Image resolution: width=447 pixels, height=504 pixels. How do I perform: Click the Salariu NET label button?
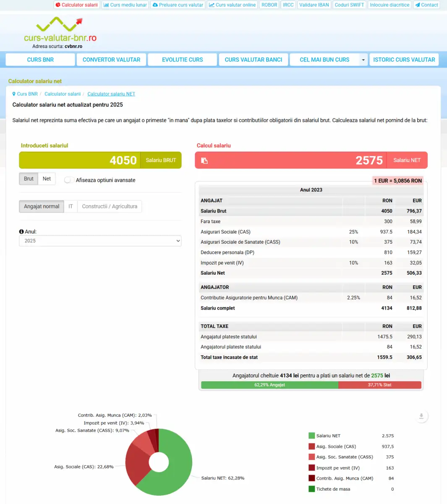pyautogui.click(x=407, y=160)
